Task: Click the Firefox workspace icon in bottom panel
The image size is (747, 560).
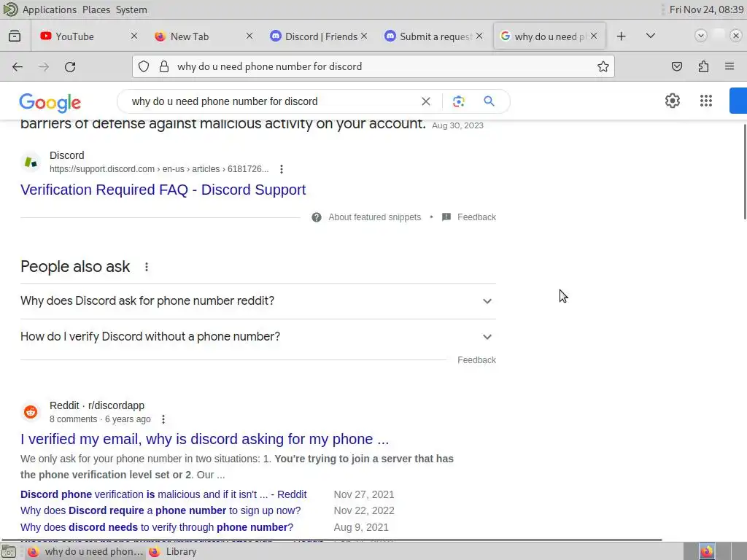Action: (x=706, y=552)
